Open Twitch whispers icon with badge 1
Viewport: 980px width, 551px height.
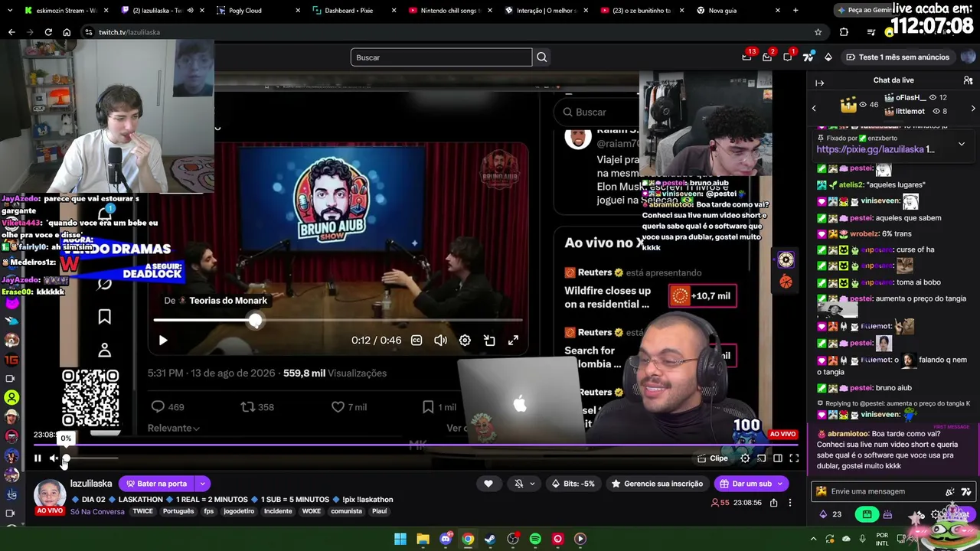tap(788, 57)
